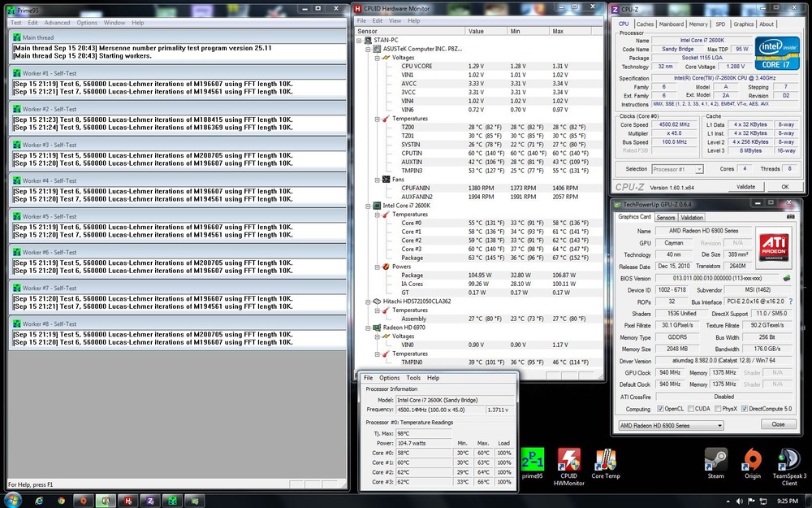Open the Processor #1 selection dropdown
The height and width of the screenshot is (508, 812).
tap(677, 169)
